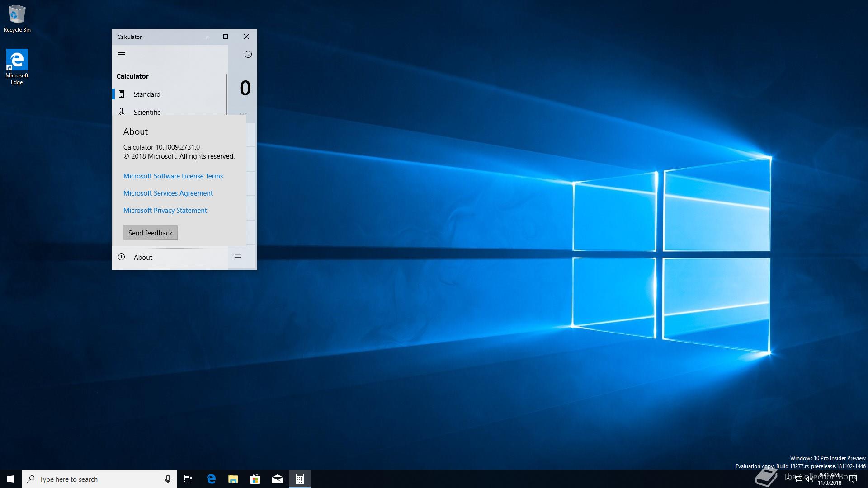The height and width of the screenshot is (488, 868).
Task: Open Microsoft Store from taskbar
Action: pos(255,479)
